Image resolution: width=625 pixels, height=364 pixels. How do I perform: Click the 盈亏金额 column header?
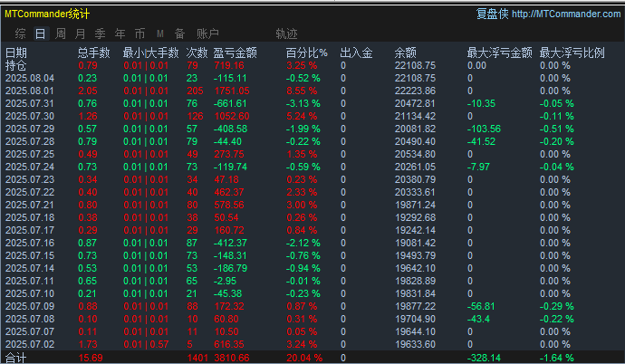(x=235, y=53)
